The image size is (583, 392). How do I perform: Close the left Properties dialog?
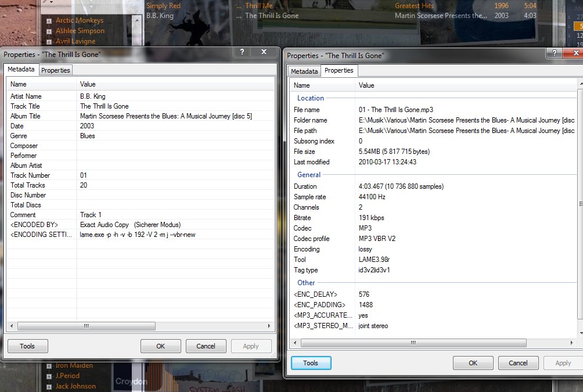point(264,52)
